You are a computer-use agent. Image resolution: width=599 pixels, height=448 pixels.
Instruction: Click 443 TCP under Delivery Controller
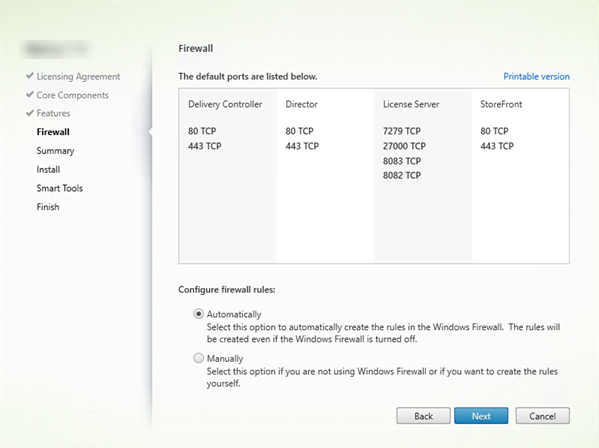click(204, 146)
